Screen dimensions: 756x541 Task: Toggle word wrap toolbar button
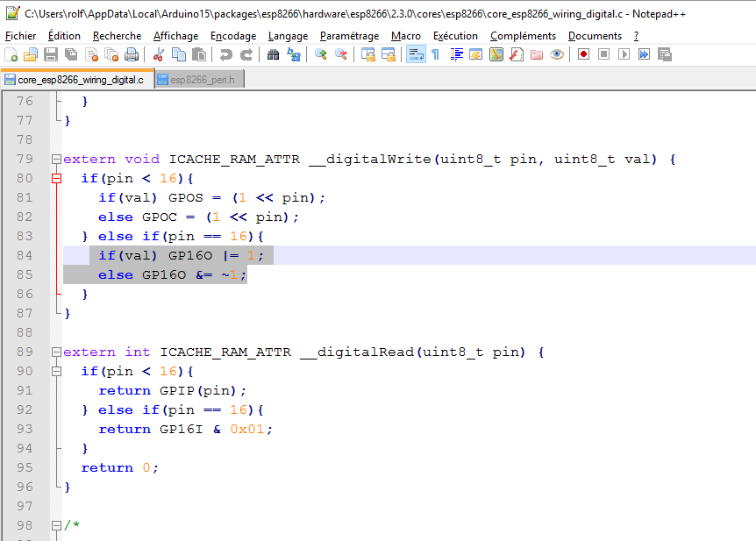pos(416,54)
